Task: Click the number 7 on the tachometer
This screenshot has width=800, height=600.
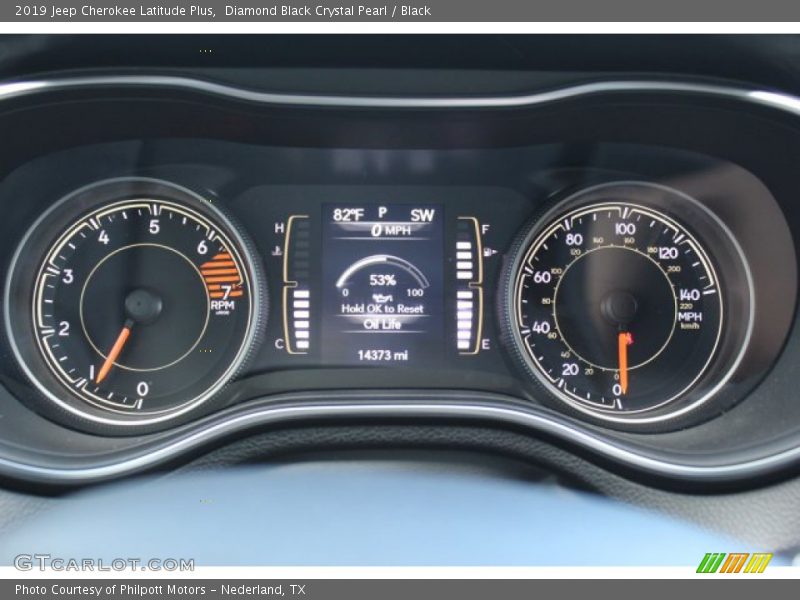Action: coord(226,292)
